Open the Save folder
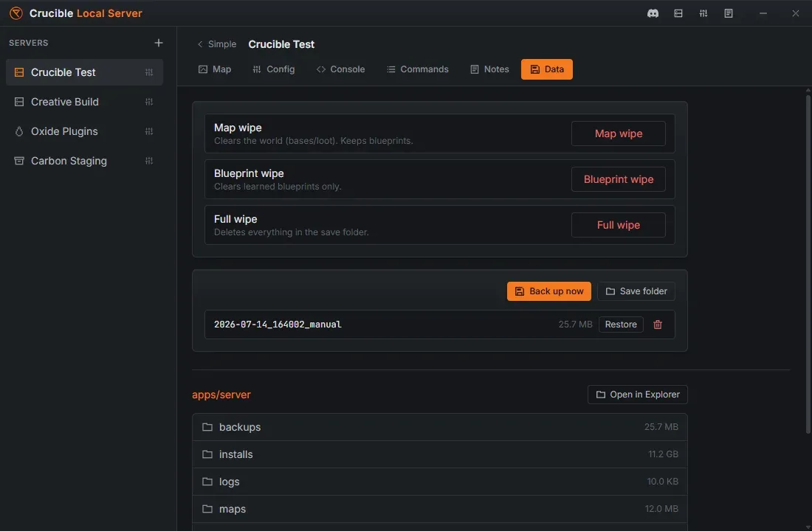The image size is (812, 531). click(x=636, y=291)
